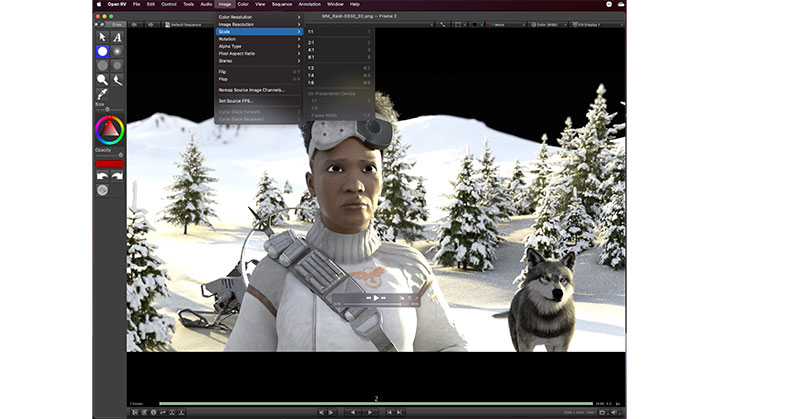The height and width of the screenshot is (419, 800).
Task: Choose the hard white circle brush
Action: [x=101, y=51]
